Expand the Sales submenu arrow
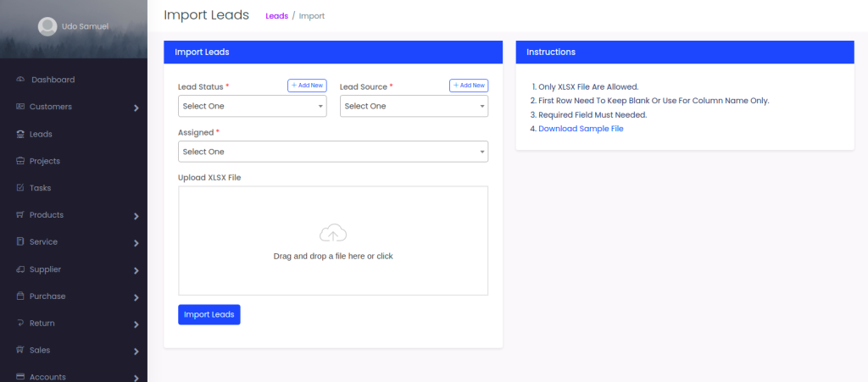868x382 pixels. [136, 352]
